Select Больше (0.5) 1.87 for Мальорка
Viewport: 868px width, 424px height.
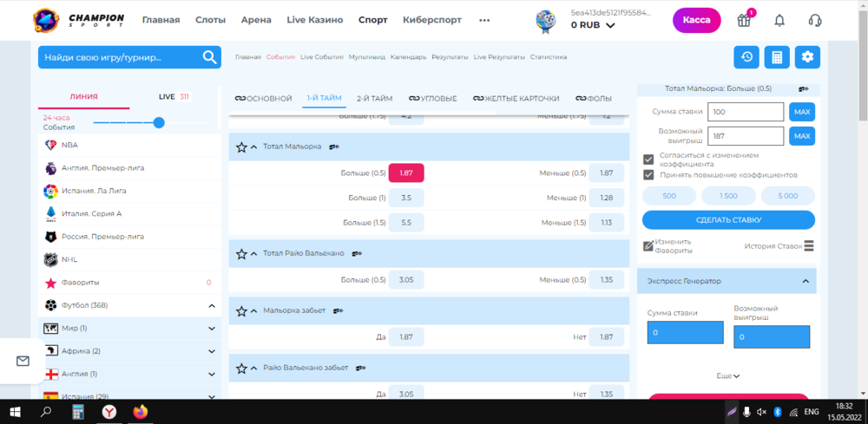[x=406, y=173]
